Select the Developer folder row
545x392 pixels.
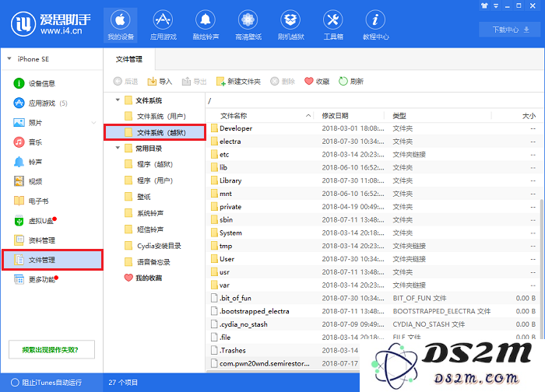[373, 128]
